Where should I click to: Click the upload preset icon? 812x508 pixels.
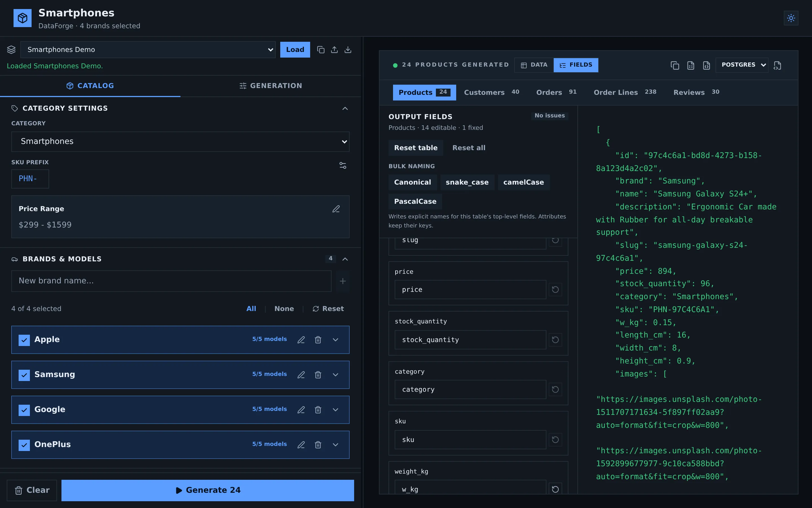pos(334,50)
